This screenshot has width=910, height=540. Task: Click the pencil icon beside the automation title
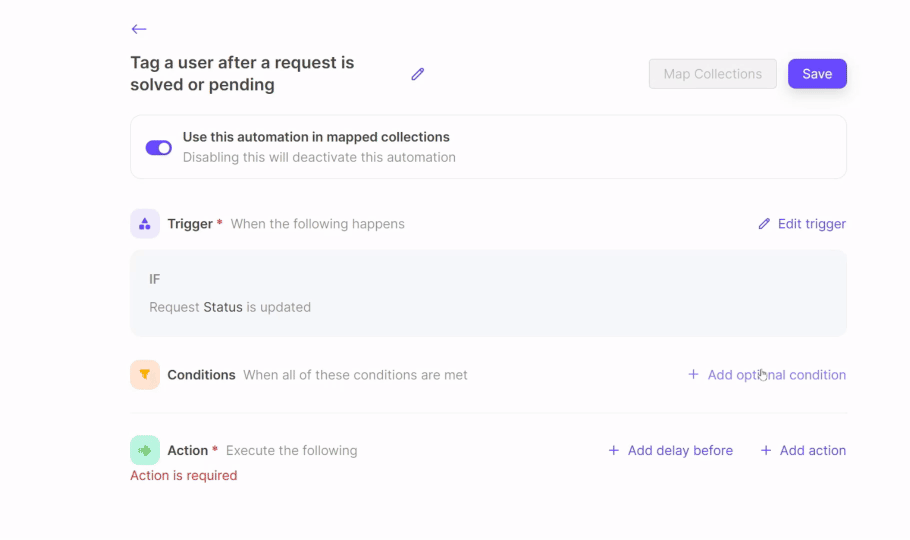coord(418,74)
